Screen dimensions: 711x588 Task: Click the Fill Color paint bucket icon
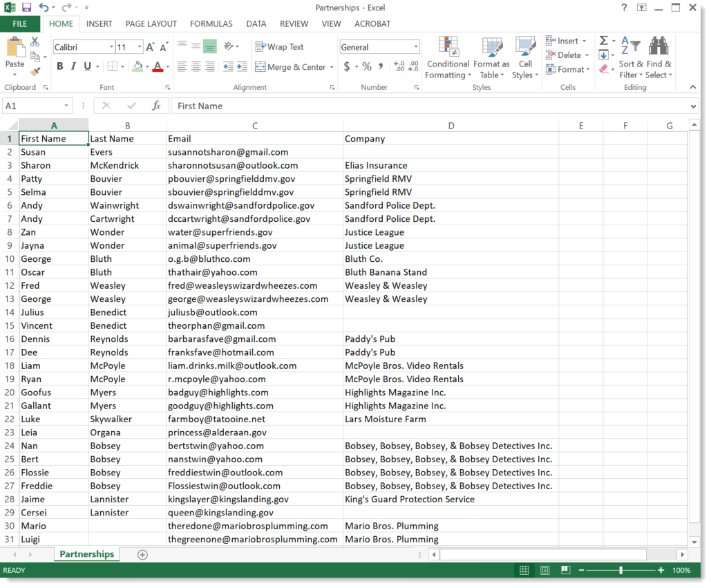(138, 66)
